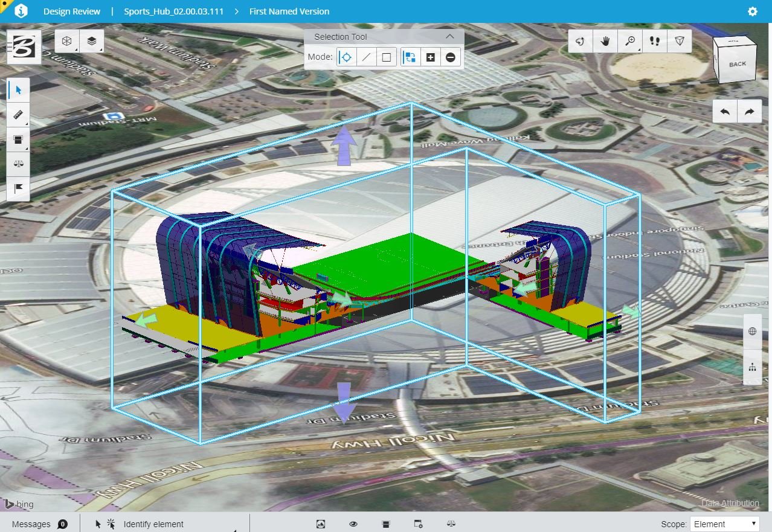Click the Measure ruler tool
This screenshot has width=772, height=532.
coord(18,114)
